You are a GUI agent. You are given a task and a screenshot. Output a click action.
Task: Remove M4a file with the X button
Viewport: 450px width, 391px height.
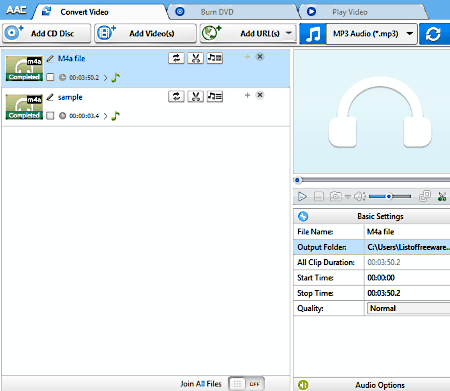point(260,57)
